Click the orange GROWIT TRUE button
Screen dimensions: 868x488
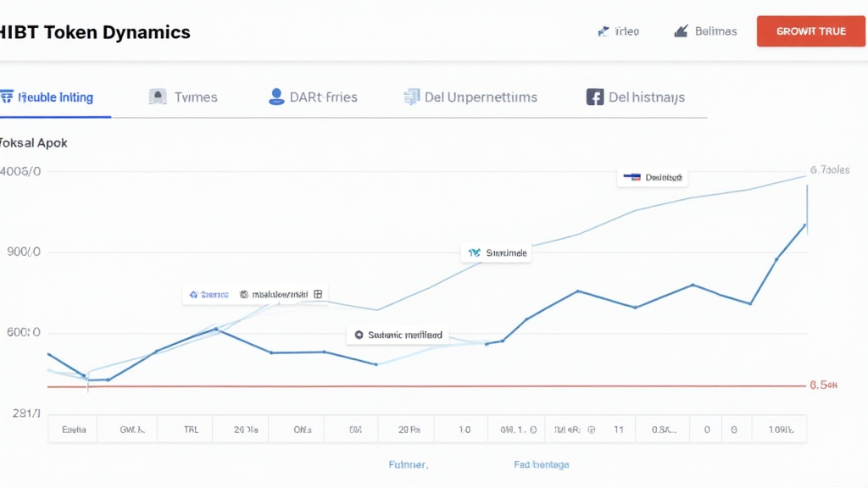(x=810, y=31)
